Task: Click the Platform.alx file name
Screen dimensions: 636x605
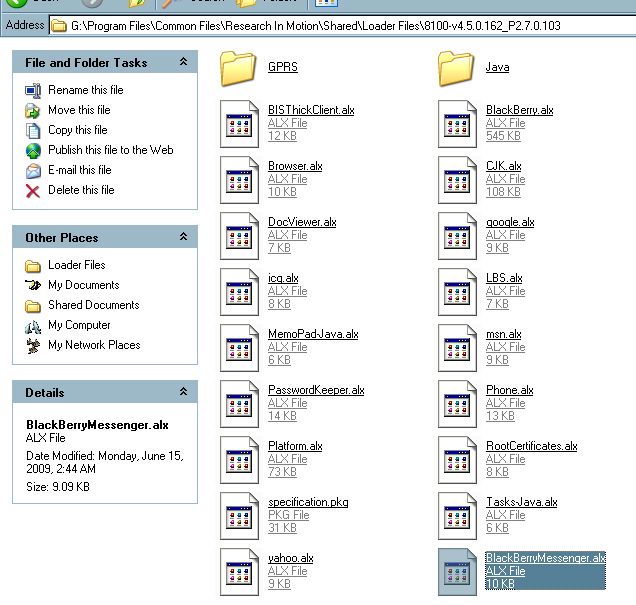Action: [x=295, y=446]
